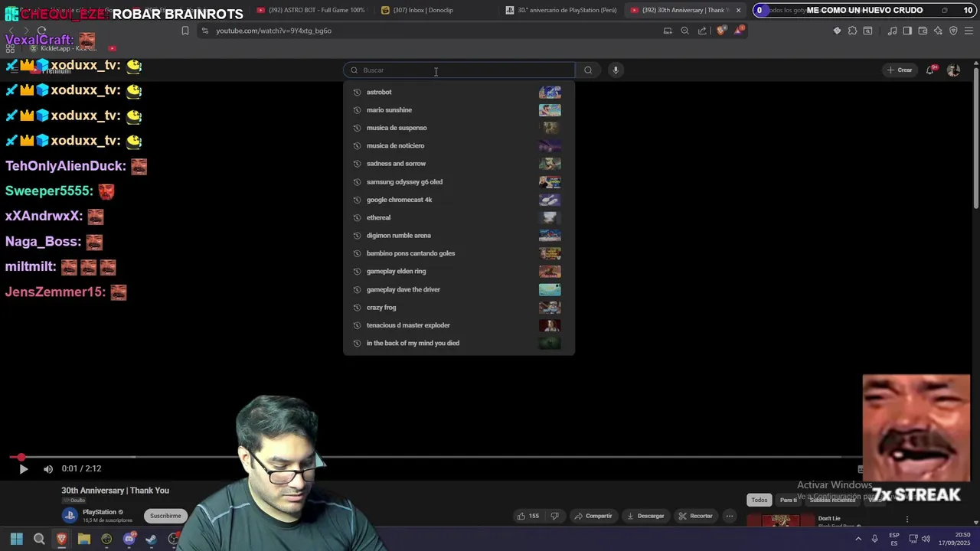Select the 'astrobot' search suggestion
The width and height of the screenshot is (980, 551).
459,92
